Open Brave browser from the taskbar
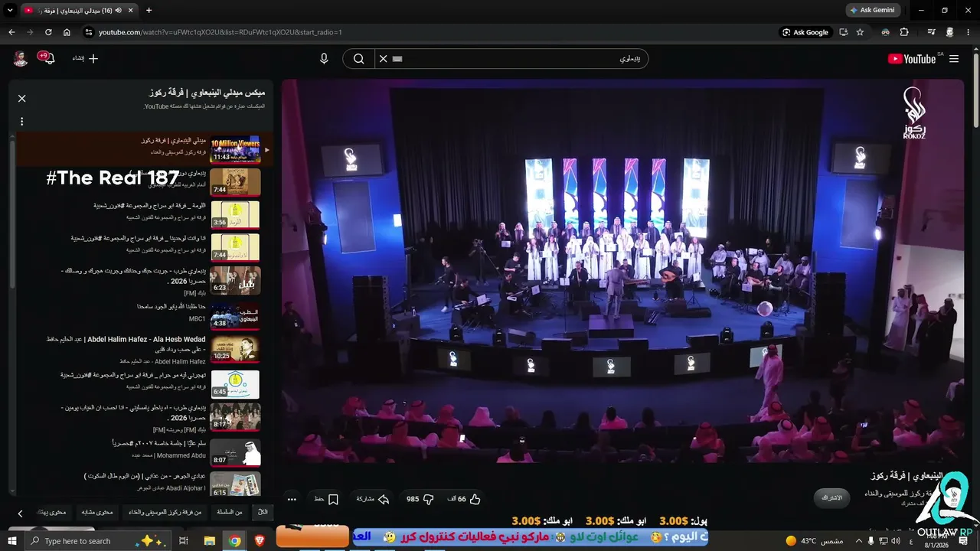The height and width of the screenshot is (551, 980). (259, 541)
